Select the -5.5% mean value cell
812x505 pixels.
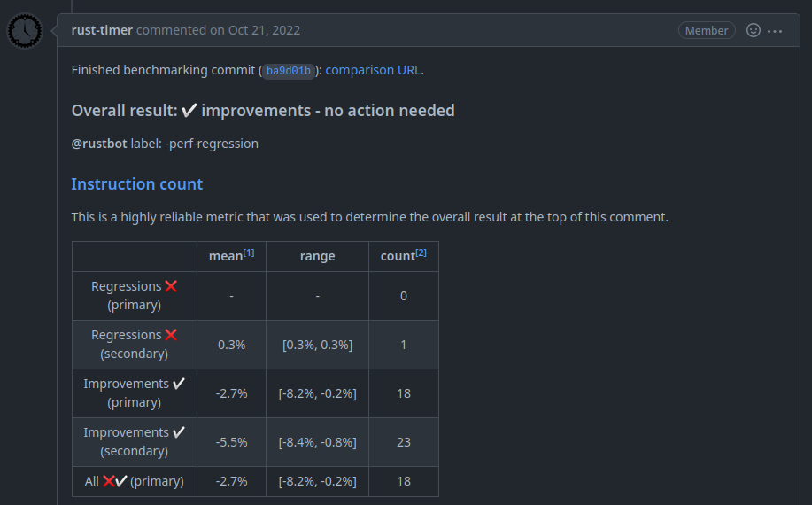pos(231,442)
